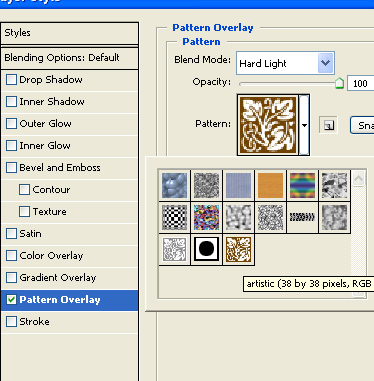Select the blue bubbles pattern thumbnail
The height and width of the screenshot is (381, 374).
[x=175, y=185]
